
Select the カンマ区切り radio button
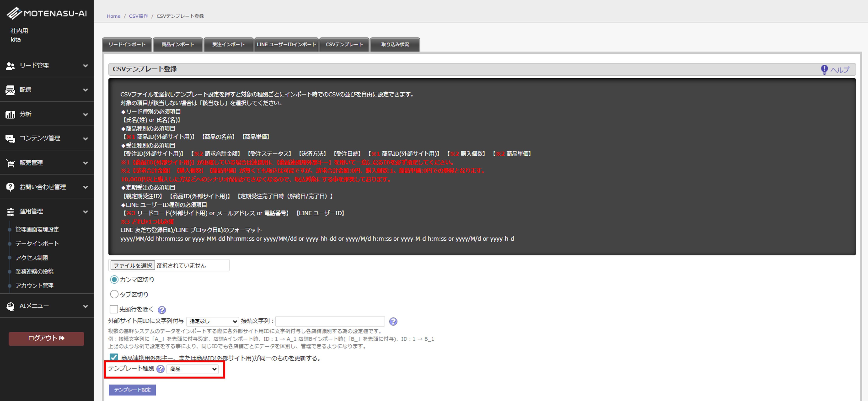click(114, 279)
